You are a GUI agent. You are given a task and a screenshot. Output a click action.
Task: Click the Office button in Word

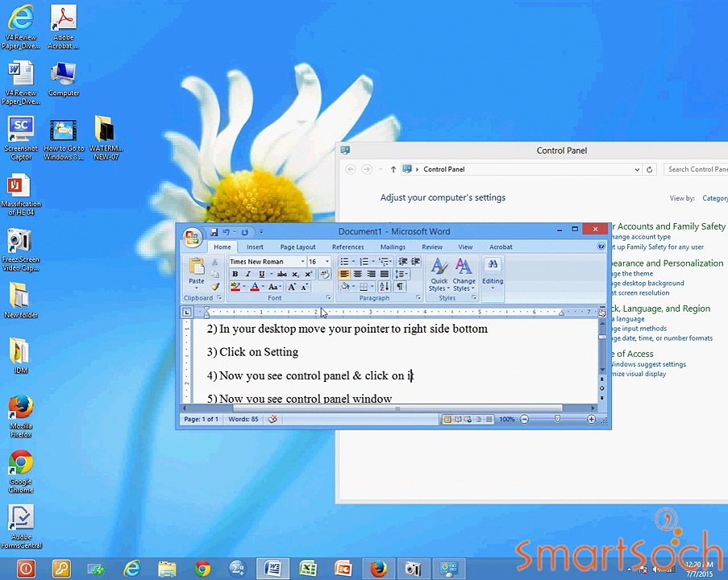192,237
